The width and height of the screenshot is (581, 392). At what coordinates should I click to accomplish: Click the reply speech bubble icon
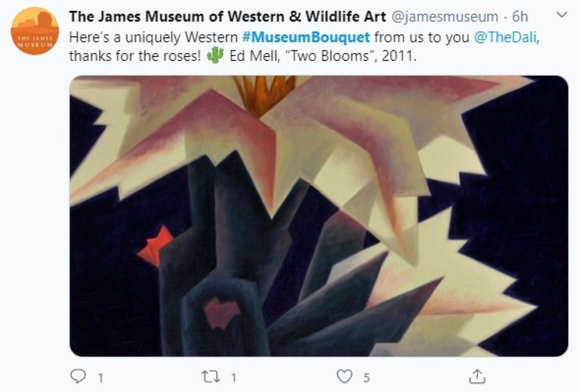(x=78, y=376)
